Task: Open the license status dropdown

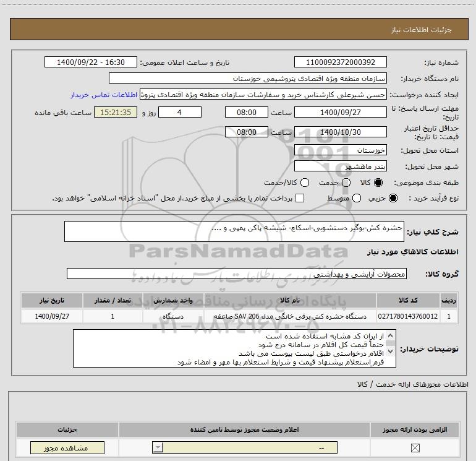Action: 245,447
